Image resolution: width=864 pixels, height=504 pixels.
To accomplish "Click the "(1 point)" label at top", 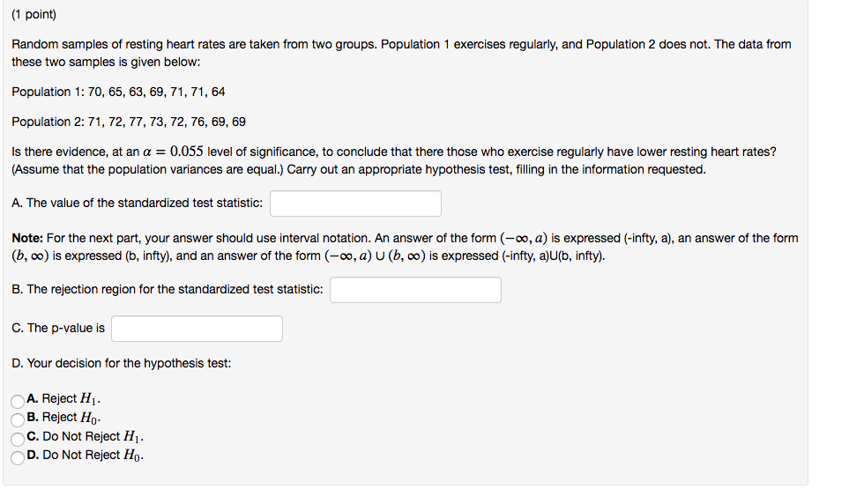I will click(x=34, y=15).
